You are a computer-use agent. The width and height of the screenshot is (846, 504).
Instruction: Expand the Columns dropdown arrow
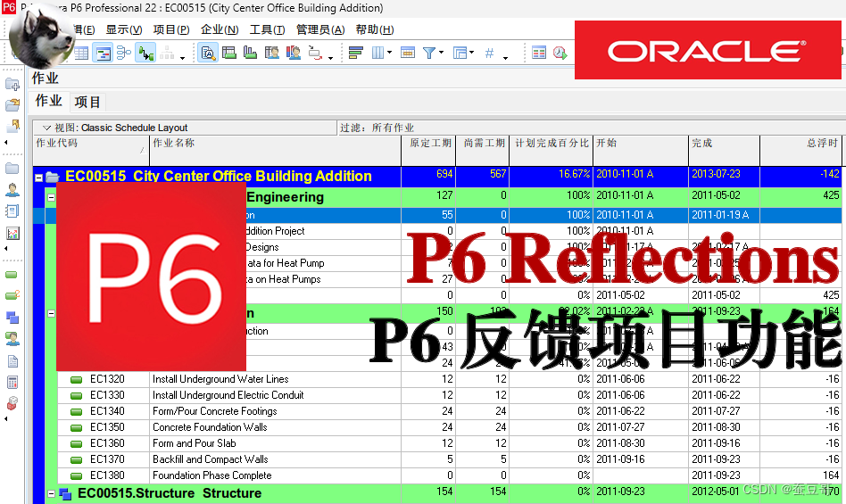[390, 53]
